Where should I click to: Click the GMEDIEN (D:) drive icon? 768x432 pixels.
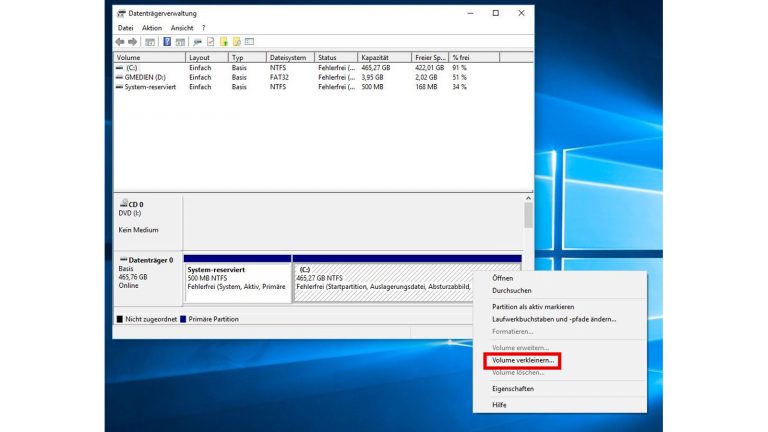(121, 77)
